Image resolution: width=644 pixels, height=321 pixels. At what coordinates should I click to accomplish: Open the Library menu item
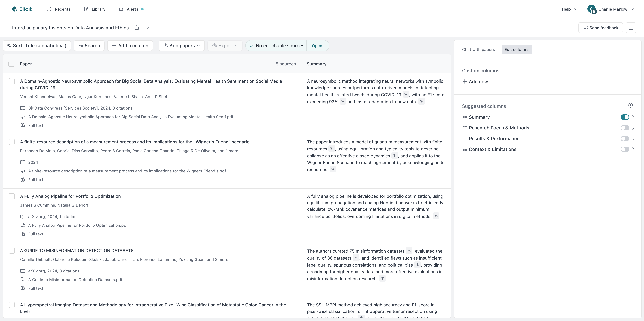click(95, 9)
